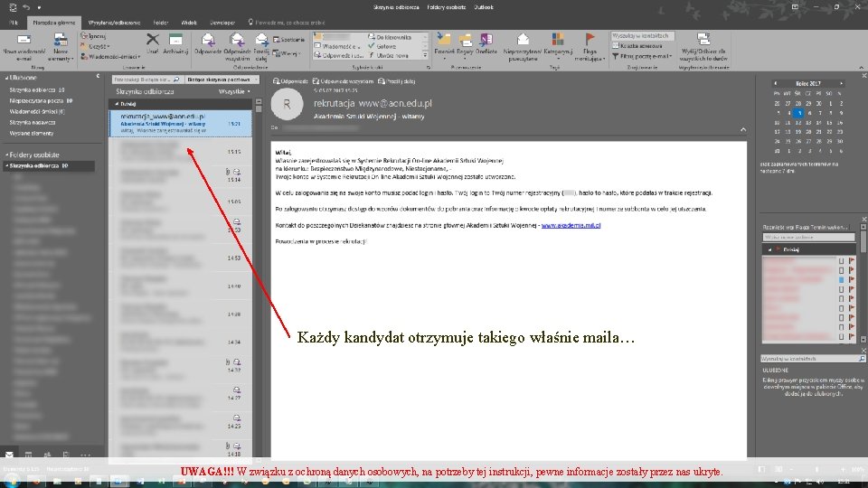Open the Bieżąca skrzynka pocztowa search scope dropdown
Viewport: 868px width, 488px height.
222,80
